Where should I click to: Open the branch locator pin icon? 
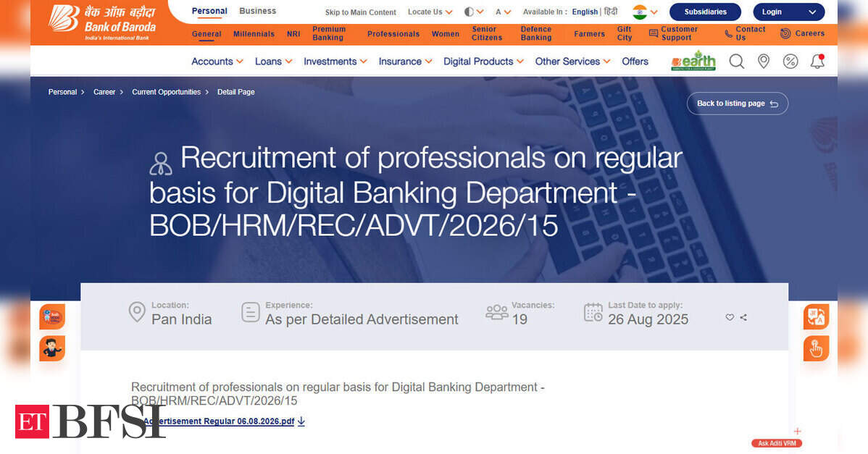[x=764, y=62]
